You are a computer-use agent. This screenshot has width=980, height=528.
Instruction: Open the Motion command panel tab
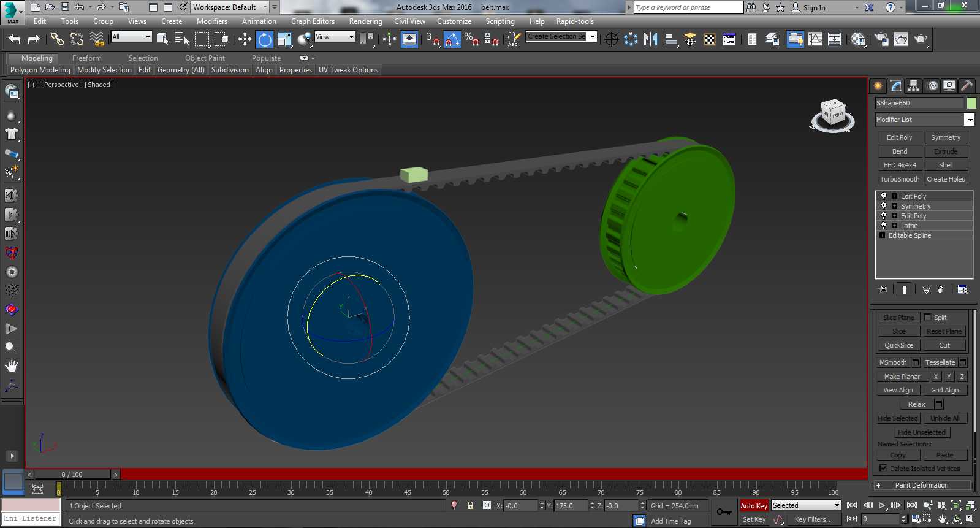932,86
